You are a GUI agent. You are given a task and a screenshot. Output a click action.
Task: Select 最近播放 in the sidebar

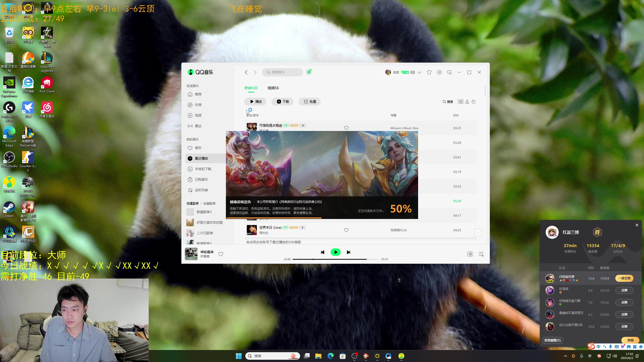pos(206,158)
